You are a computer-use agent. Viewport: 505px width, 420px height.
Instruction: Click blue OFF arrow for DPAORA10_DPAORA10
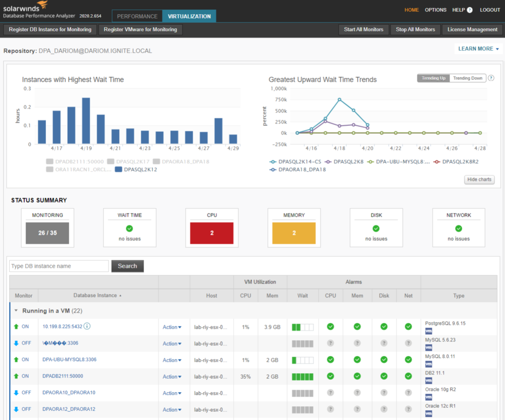(x=16, y=393)
